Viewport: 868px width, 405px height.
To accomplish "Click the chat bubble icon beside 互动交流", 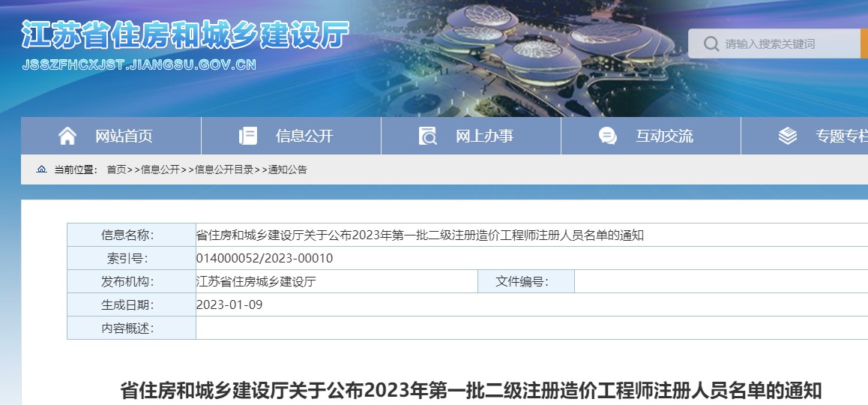I will pyautogui.click(x=607, y=136).
